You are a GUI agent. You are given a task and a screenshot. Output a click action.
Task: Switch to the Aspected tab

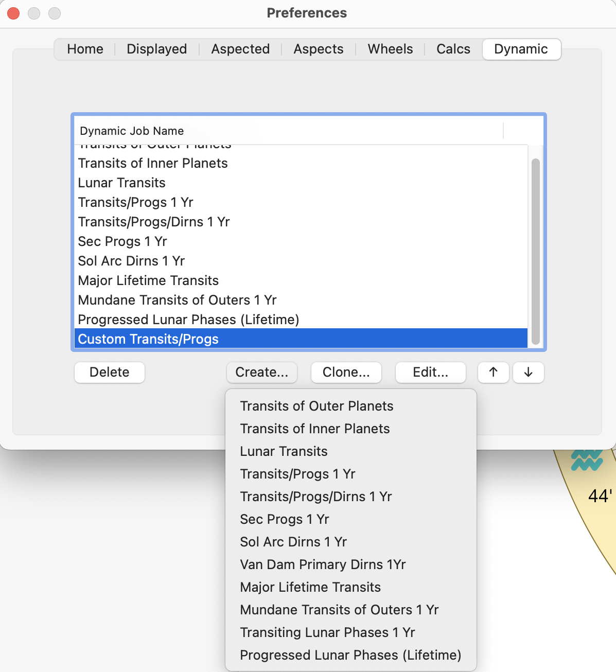pyautogui.click(x=240, y=49)
